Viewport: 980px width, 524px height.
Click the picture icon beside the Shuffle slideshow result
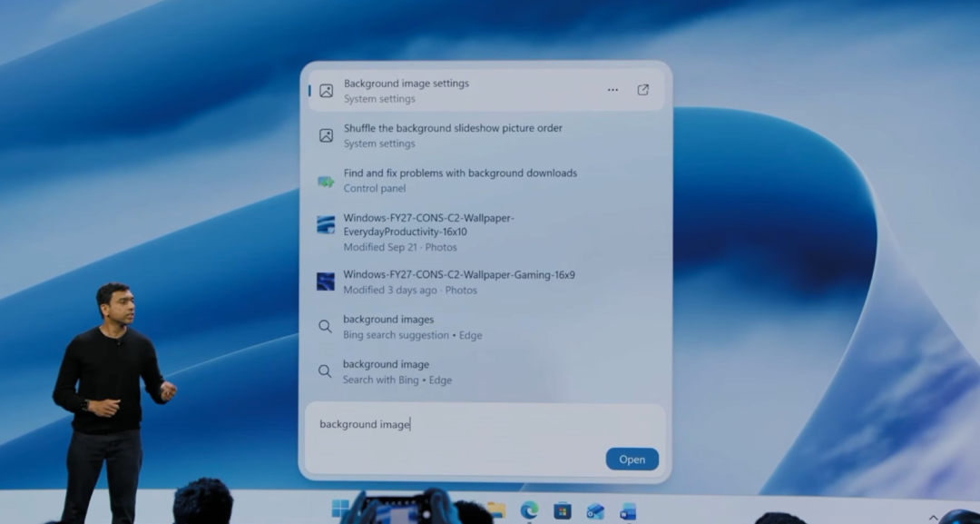point(327,135)
